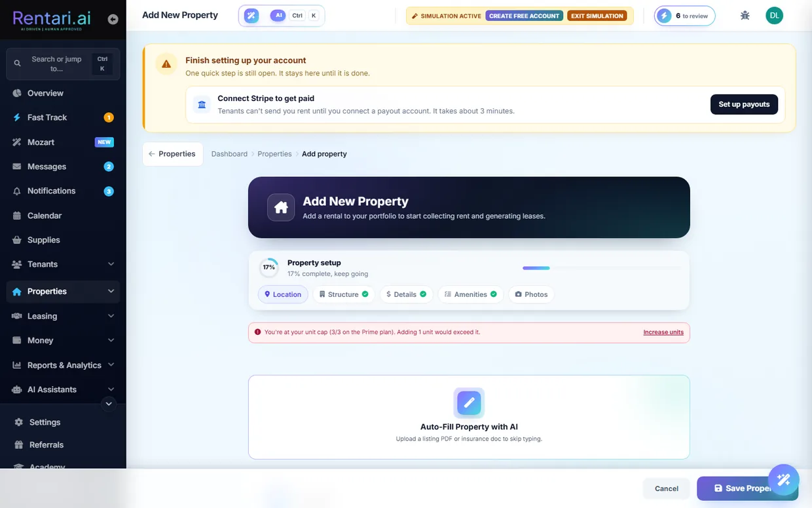Viewport: 812px width, 508px height.
Task: Click the Save Property button
Action: pos(747,488)
